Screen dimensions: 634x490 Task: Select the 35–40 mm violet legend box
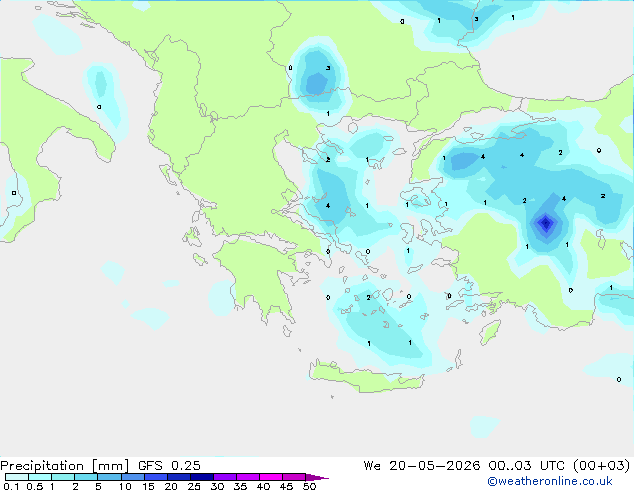[x=247, y=477]
